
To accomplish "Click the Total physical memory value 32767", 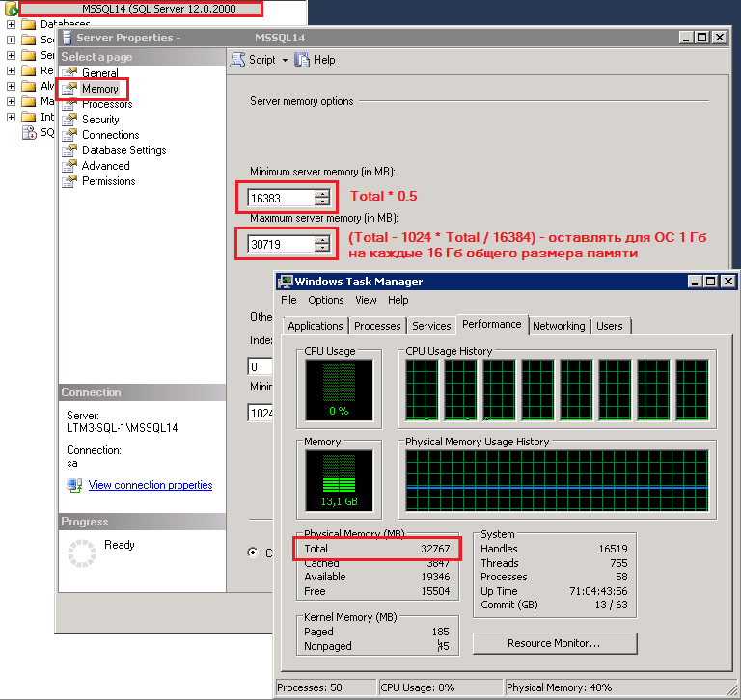I will [435, 549].
